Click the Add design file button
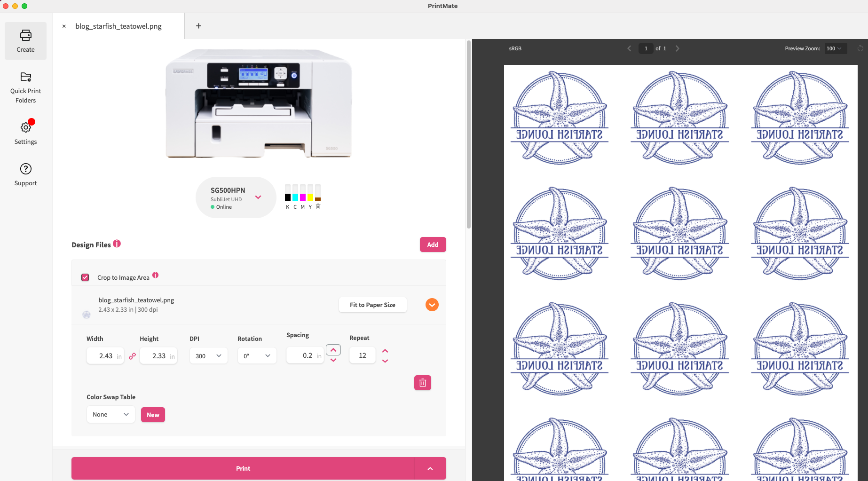868x481 pixels. tap(433, 244)
